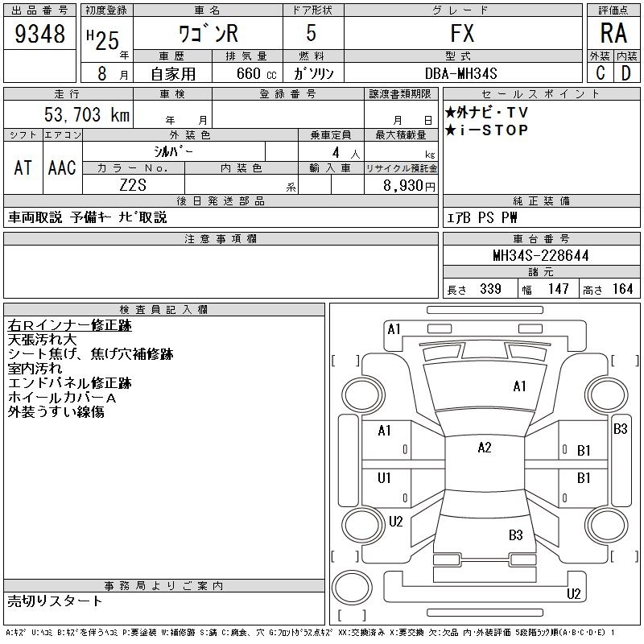Select the chassis number MH34S-228644
The image size is (644, 644).
coord(541,255)
